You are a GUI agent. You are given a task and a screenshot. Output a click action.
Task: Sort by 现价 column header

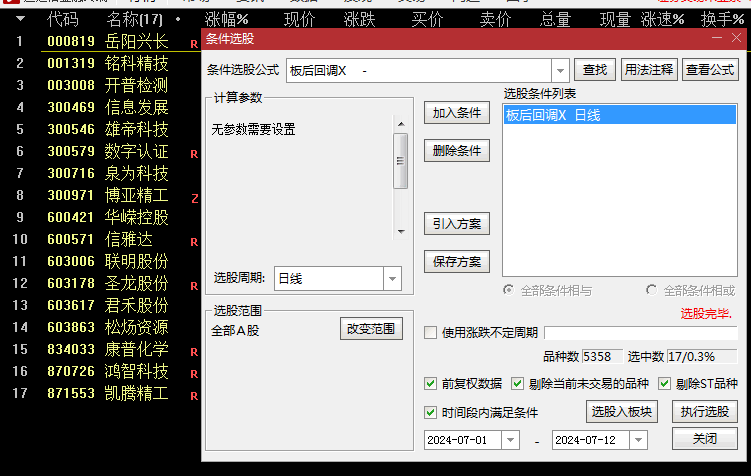299,19
